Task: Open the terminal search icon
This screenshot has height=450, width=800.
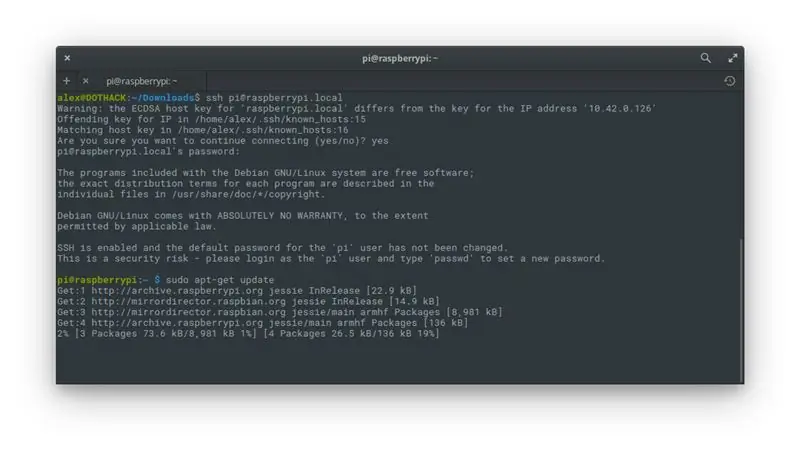Action: coord(705,58)
